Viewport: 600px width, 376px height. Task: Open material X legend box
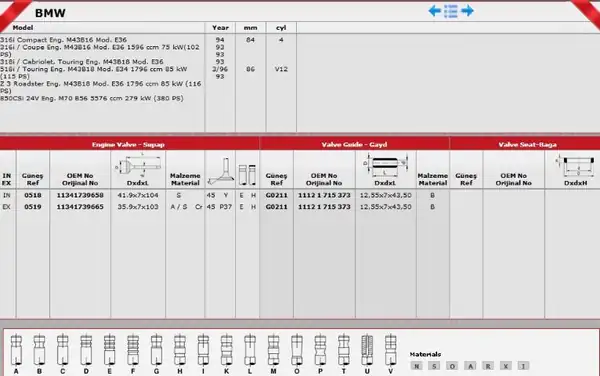click(505, 366)
